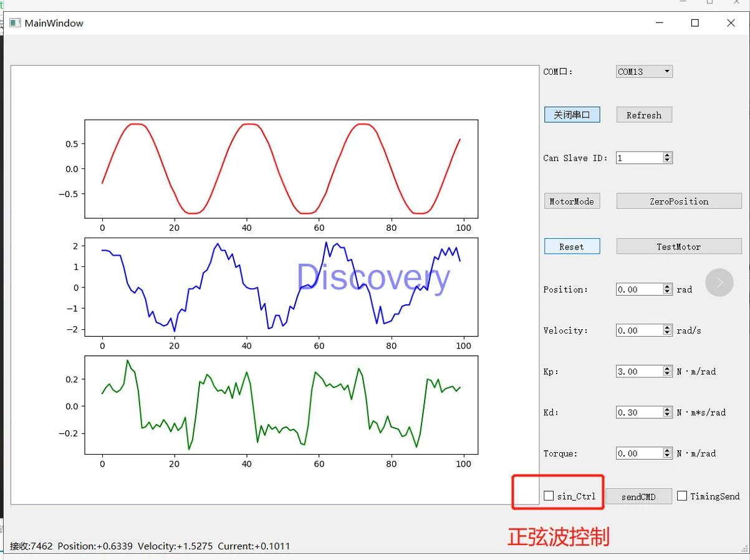Enable the sin_Ctrl checkbox
Image resolution: width=750 pixels, height=560 pixels.
(x=549, y=496)
